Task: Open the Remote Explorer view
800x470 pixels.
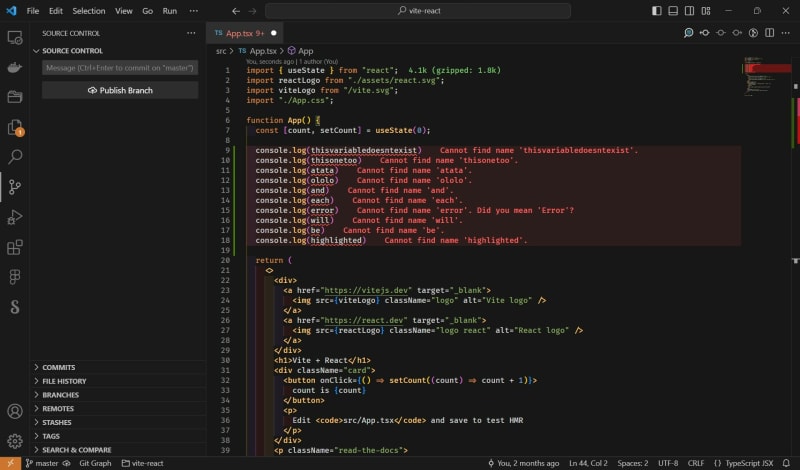Action: pos(15,38)
